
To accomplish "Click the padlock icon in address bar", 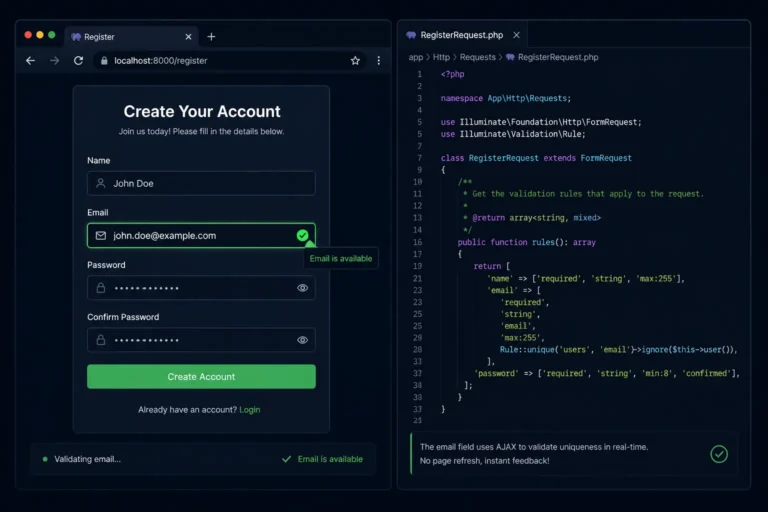I will [x=104, y=61].
